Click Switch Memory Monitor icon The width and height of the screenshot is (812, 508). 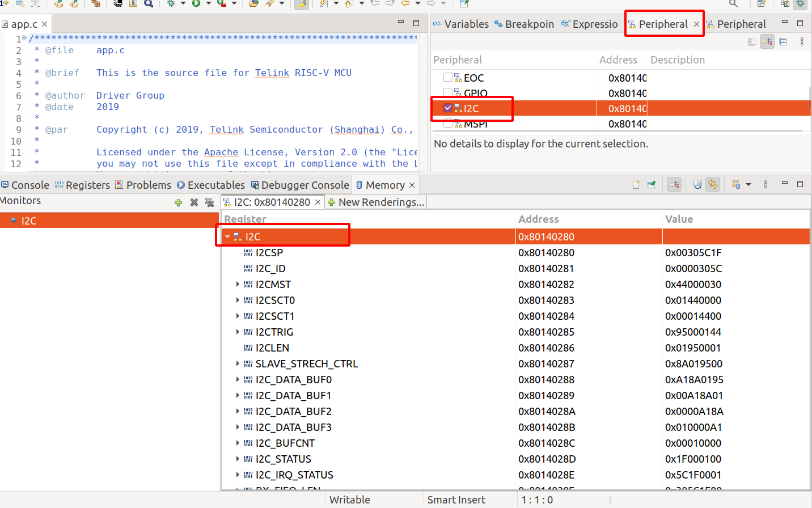click(736, 185)
